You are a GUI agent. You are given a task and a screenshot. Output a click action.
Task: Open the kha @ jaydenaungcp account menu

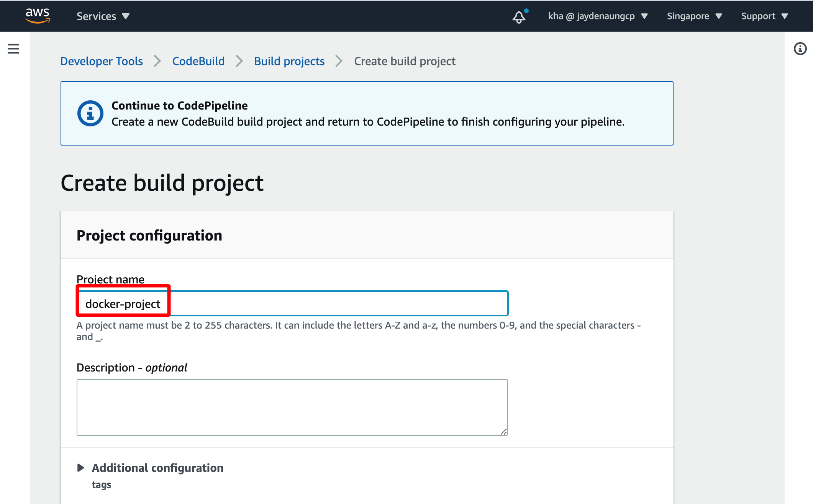pos(598,16)
